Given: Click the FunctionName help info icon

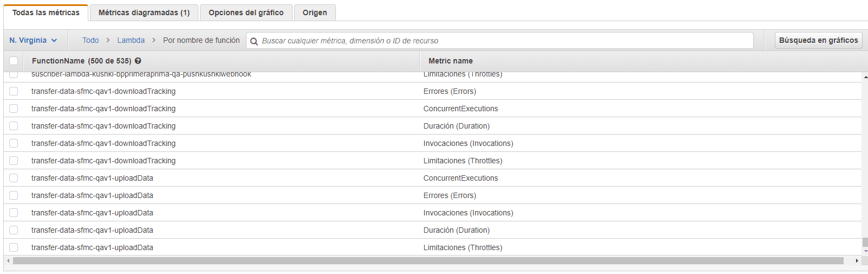Looking at the screenshot, I should [138, 61].
